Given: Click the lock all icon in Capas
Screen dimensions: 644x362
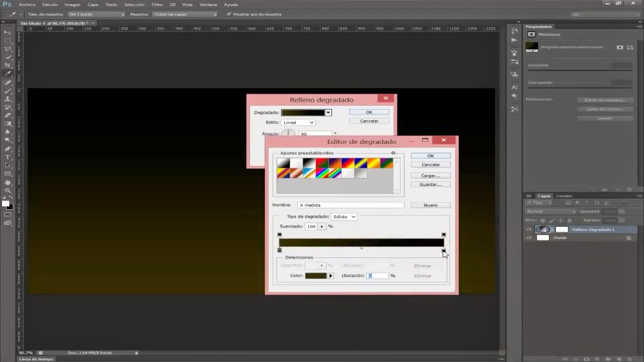Looking at the screenshot, I should pos(570,220).
